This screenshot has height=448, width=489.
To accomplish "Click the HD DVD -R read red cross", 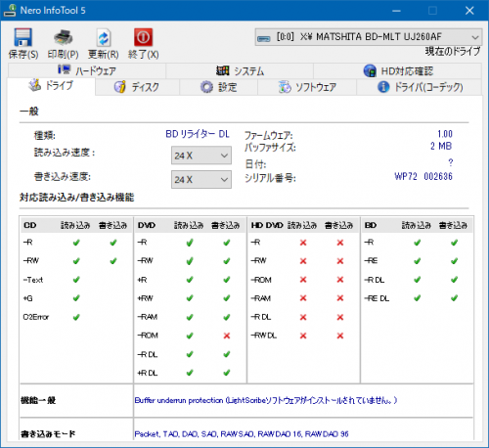I will (x=303, y=243).
